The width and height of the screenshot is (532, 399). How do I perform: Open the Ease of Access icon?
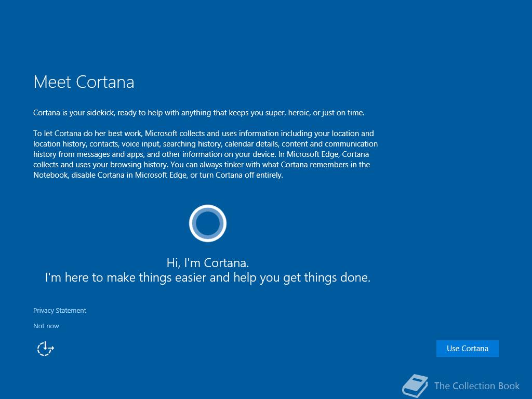coord(46,349)
